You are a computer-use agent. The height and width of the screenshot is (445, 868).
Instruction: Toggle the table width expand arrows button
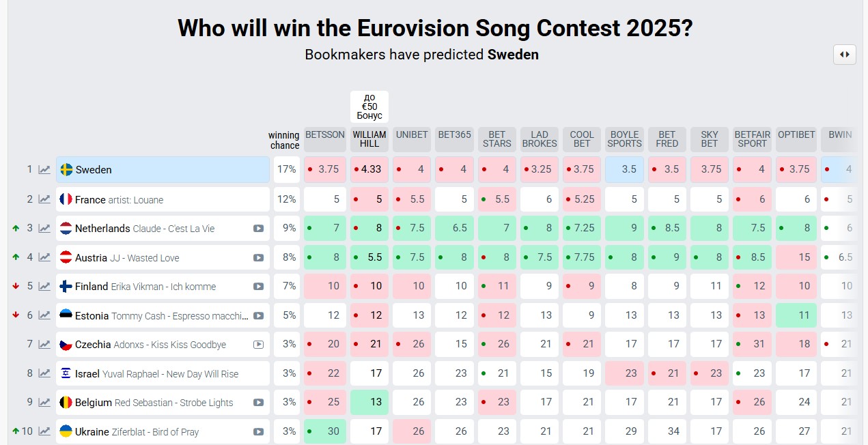(845, 55)
